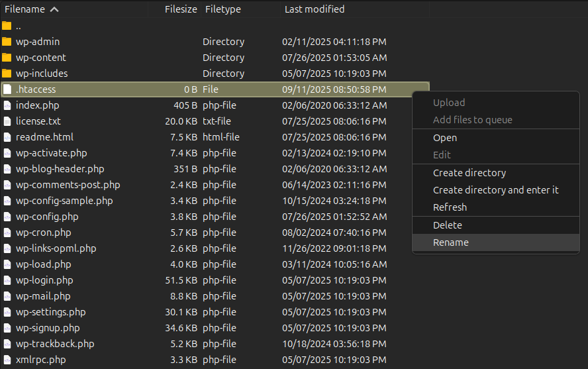Select the 'wp-login.php' file name

coord(44,280)
